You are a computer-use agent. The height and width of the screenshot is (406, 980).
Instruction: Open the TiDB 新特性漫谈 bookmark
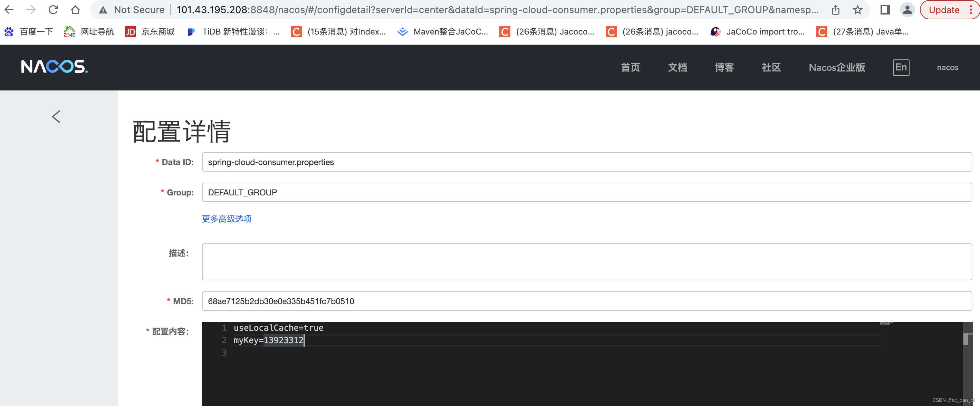click(233, 31)
